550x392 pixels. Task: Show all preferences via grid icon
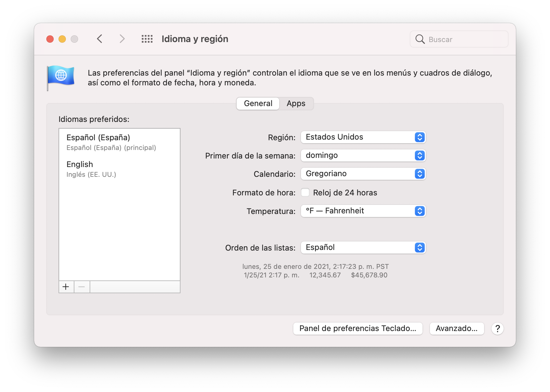(147, 39)
